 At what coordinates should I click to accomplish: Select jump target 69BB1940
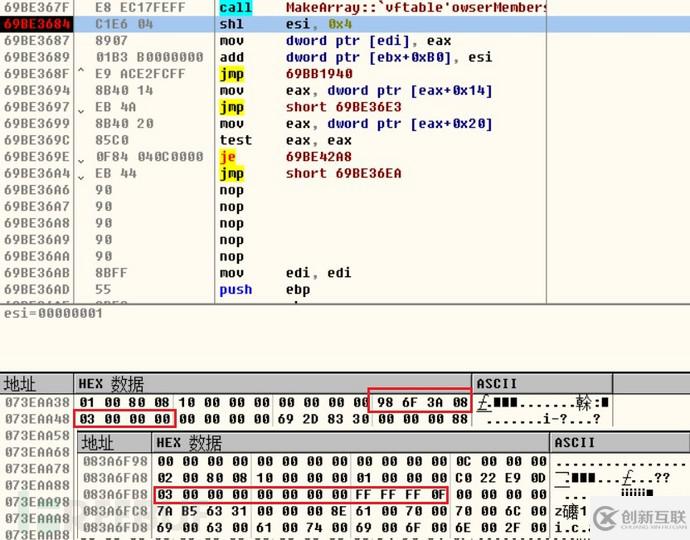point(319,73)
